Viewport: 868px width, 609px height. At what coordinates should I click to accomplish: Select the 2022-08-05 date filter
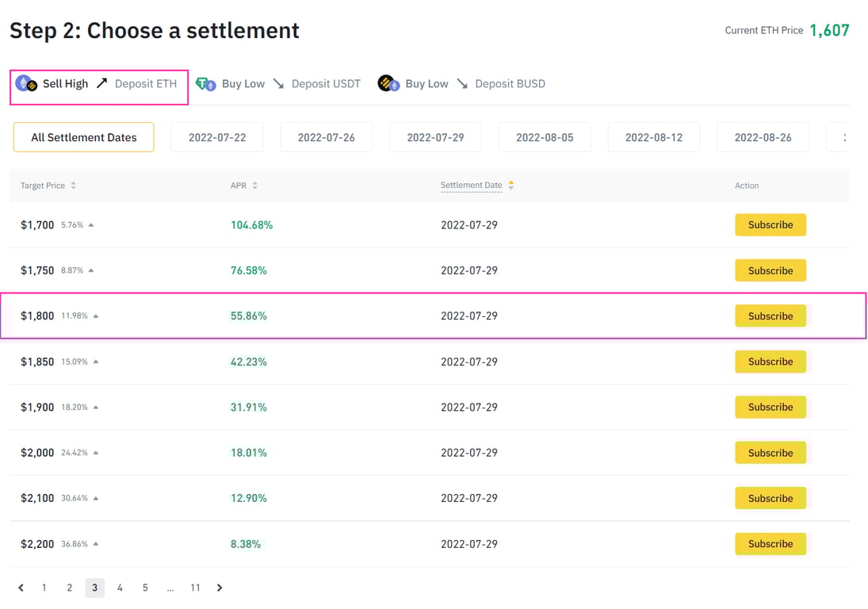pos(545,136)
